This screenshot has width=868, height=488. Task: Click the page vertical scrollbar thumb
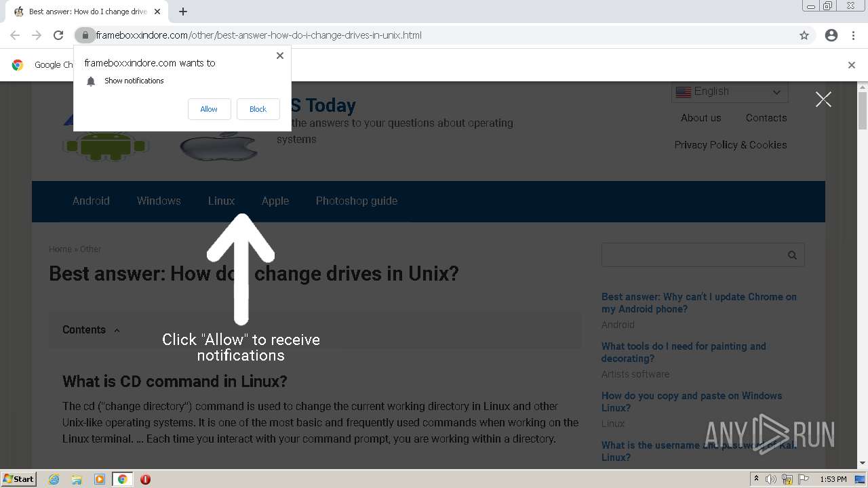(863, 110)
